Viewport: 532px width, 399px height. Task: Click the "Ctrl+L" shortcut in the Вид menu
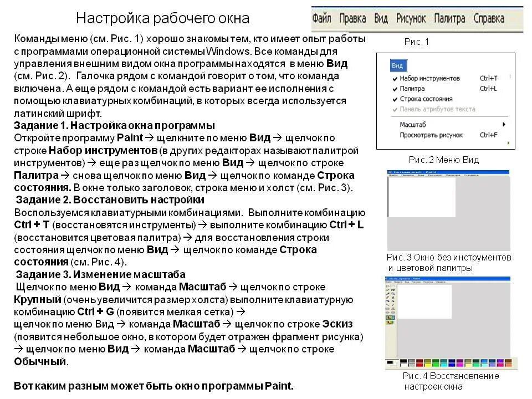point(488,89)
